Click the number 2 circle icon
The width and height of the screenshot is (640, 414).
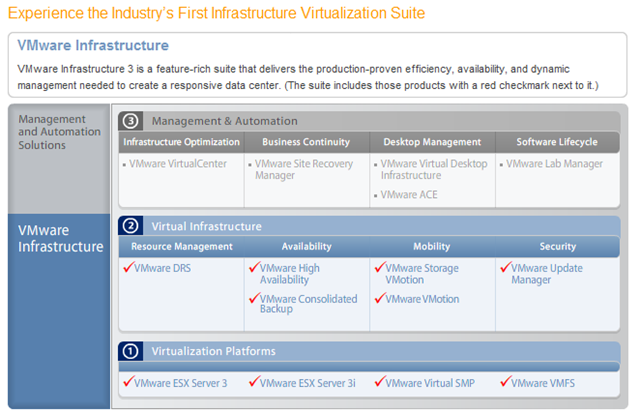point(132,226)
